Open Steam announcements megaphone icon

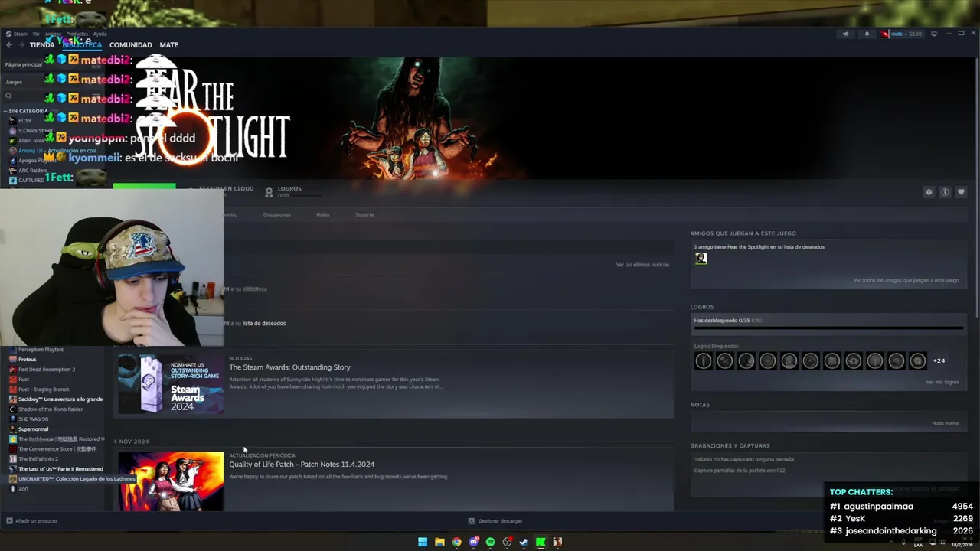[x=845, y=34]
